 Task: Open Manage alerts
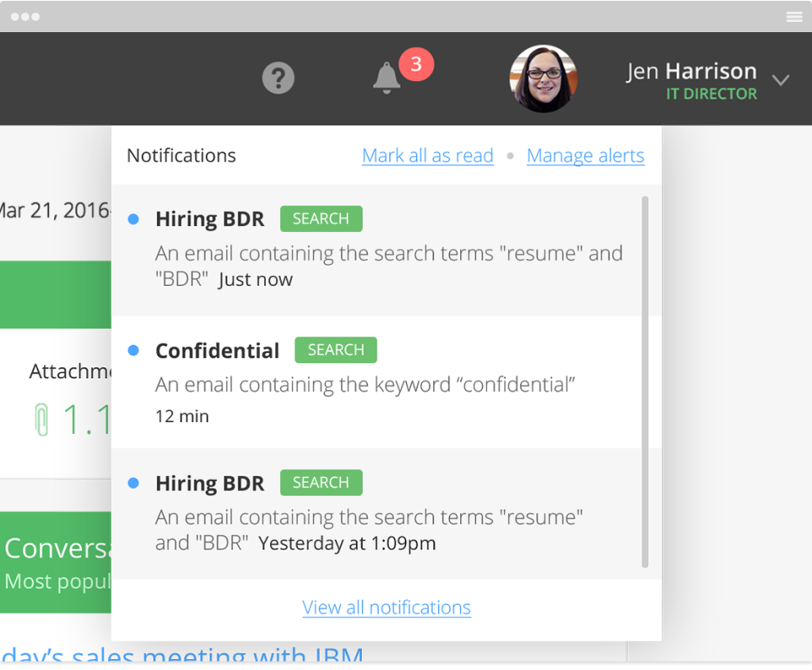point(585,156)
